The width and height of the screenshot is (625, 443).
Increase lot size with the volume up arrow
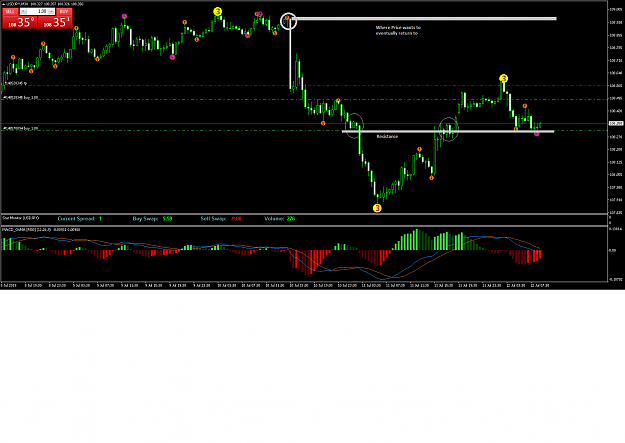(51, 12)
